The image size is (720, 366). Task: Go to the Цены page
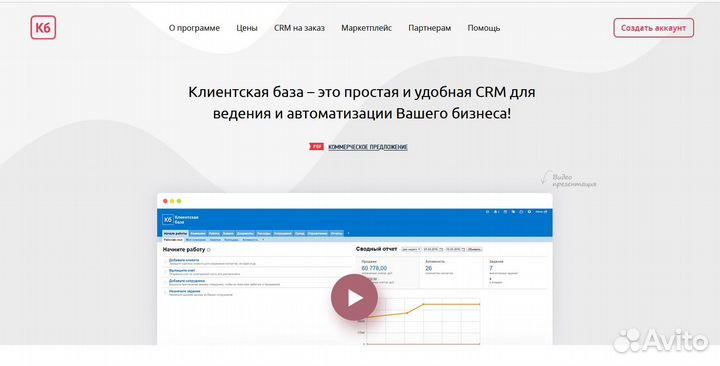[x=247, y=28]
